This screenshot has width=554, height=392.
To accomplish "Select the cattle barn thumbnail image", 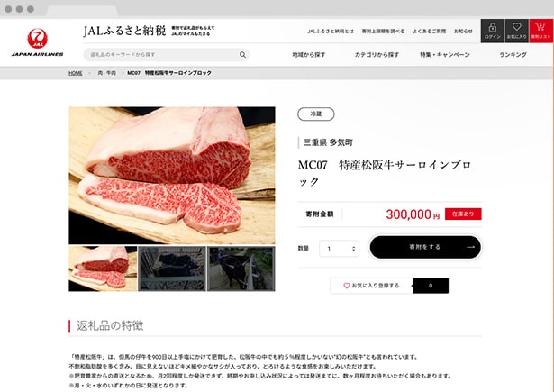I will 172,269.
